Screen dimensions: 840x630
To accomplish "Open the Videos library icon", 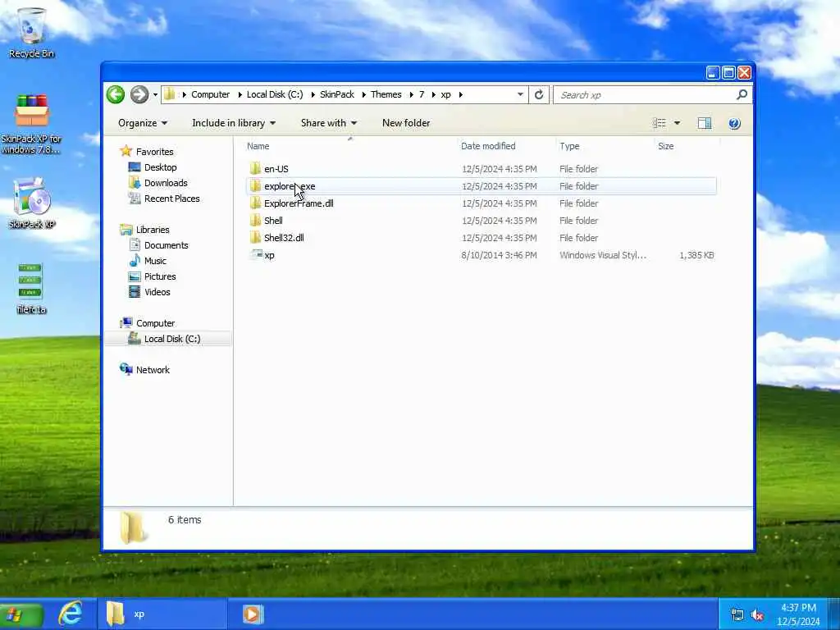I will click(x=135, y=292).
